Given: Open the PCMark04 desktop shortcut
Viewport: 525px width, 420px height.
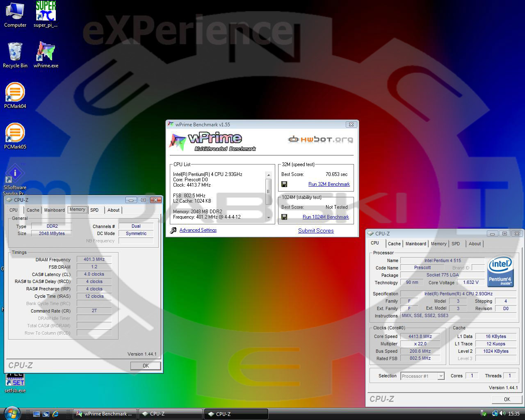Looking at the screenshot, I should point(15,95).
